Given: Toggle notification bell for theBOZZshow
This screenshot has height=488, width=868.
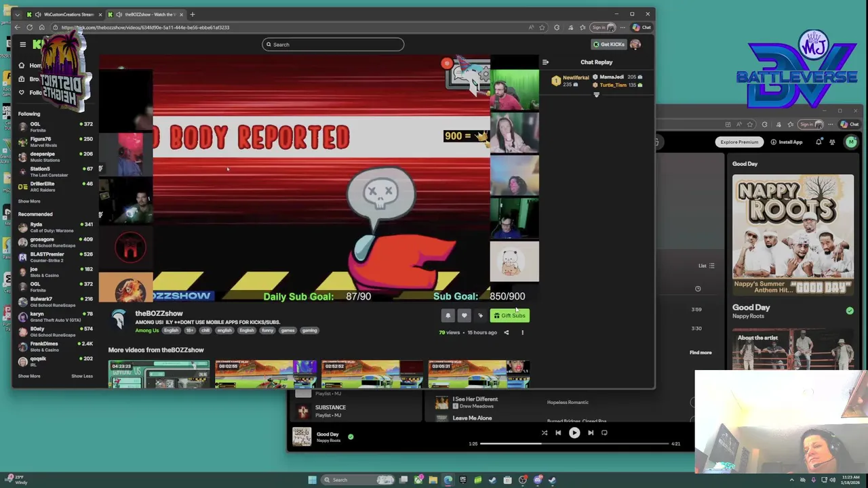Looking at the screenshot, I should click(448, 315).
